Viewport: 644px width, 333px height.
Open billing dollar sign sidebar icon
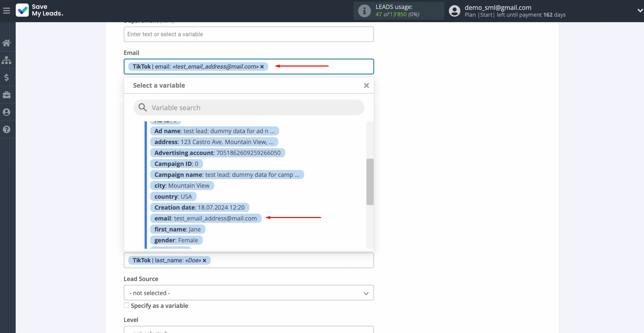click(x=6, y=78)
